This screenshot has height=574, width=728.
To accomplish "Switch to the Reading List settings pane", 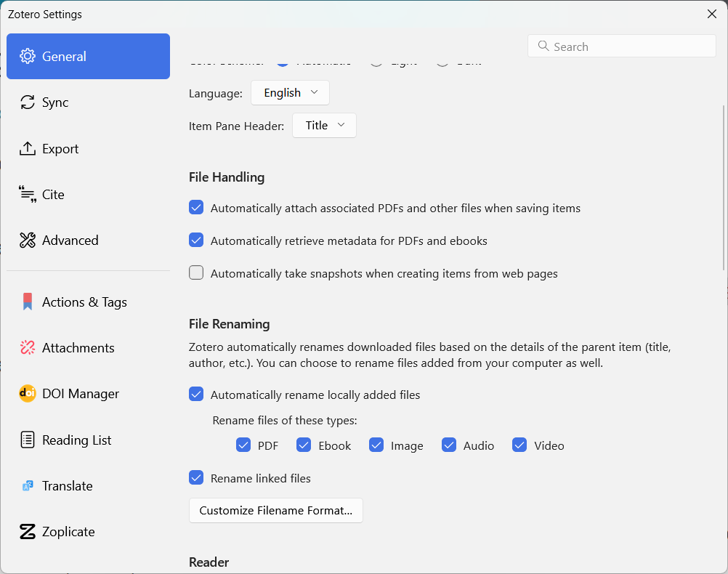I will click(76, 440).
